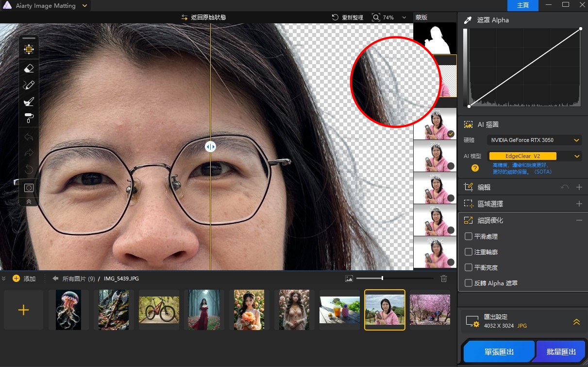Image resolution: width=588 pixels, height=367 pixels.
Task: Open the Aiarty Image Matting title dropdown menu
Action: pyautogui.click(x=85, y=6)
